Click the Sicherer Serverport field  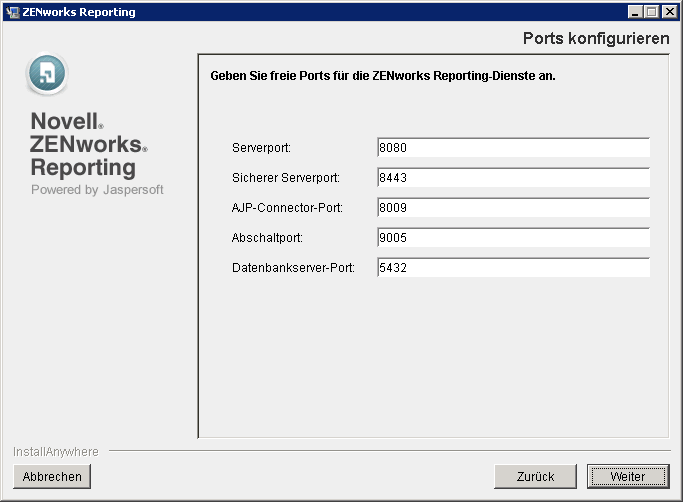513,178
